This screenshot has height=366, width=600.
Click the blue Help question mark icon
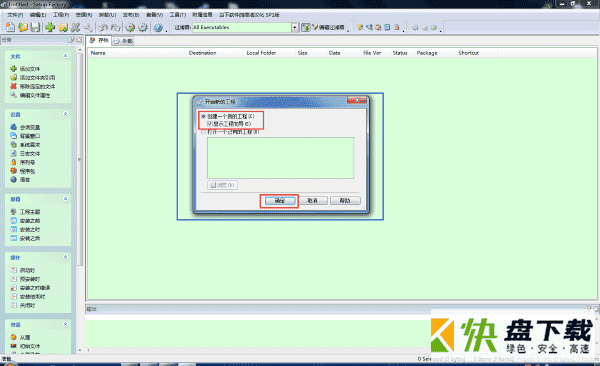158,27
